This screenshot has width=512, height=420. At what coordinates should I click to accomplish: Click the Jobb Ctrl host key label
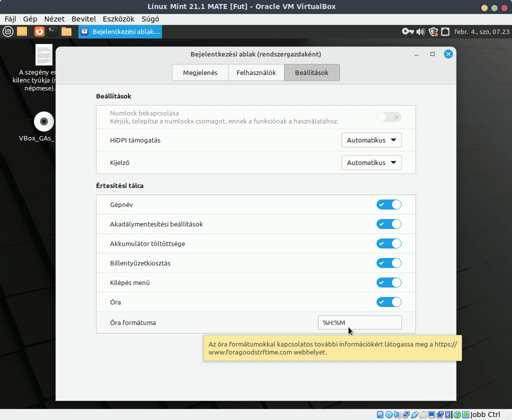pyautogui.click(x=485, y=414)
